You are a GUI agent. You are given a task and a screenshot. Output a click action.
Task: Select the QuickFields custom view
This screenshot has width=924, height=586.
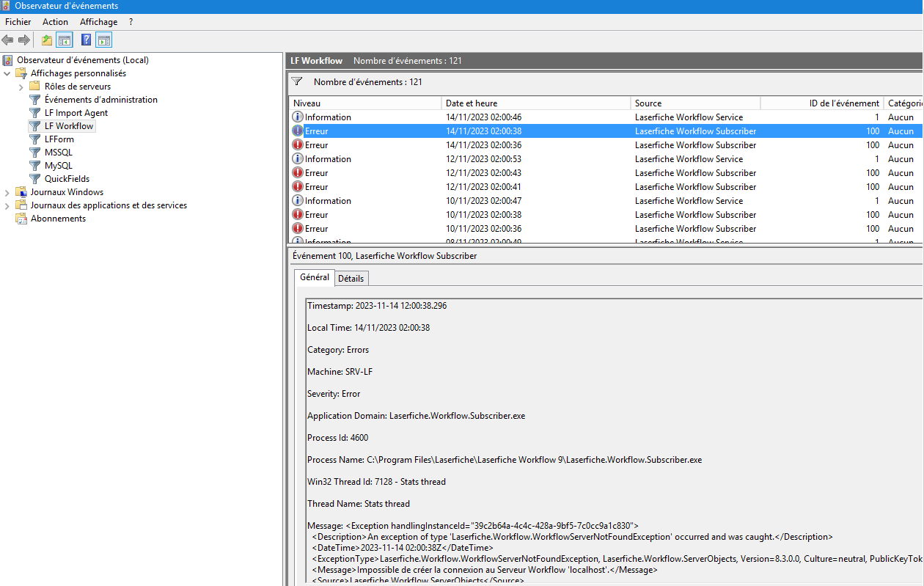pos(67,179)
